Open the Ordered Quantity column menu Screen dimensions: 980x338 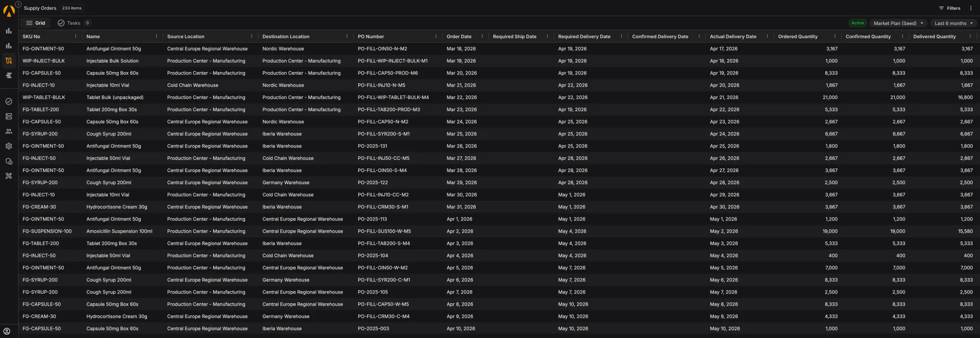tap(835, 36)
